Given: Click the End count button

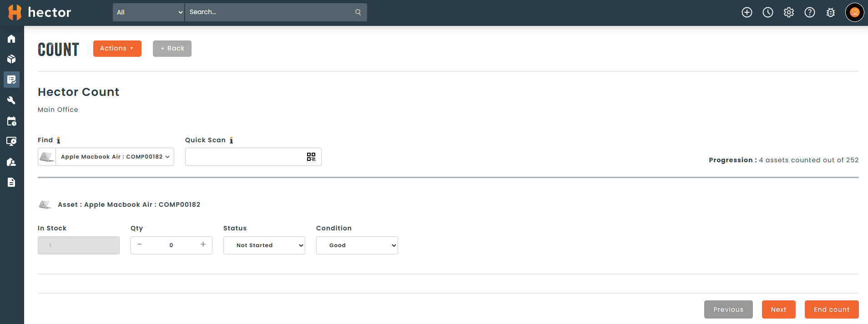Looking at the screenshot, I should tap(832, 309).
